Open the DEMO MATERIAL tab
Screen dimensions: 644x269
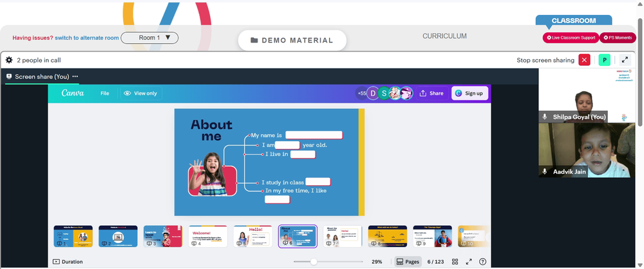click(292, 40)
